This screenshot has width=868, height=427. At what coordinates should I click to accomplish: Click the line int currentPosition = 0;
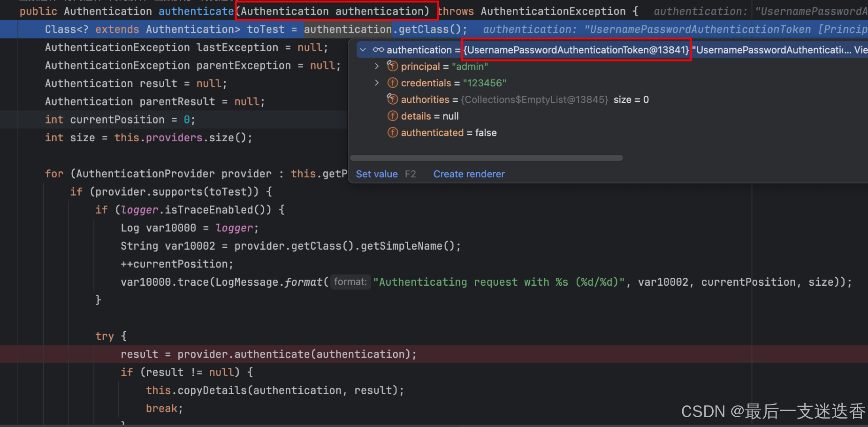coord(120,120)
